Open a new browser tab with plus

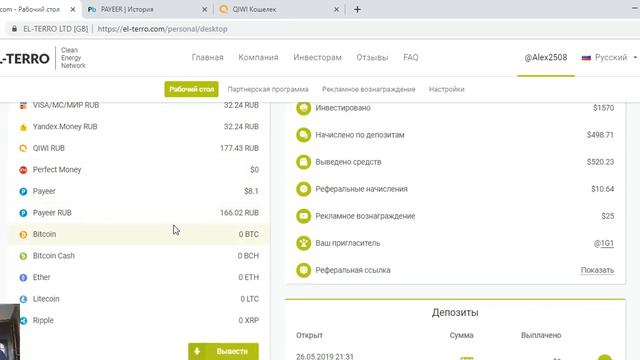click(x=357, y=9)
